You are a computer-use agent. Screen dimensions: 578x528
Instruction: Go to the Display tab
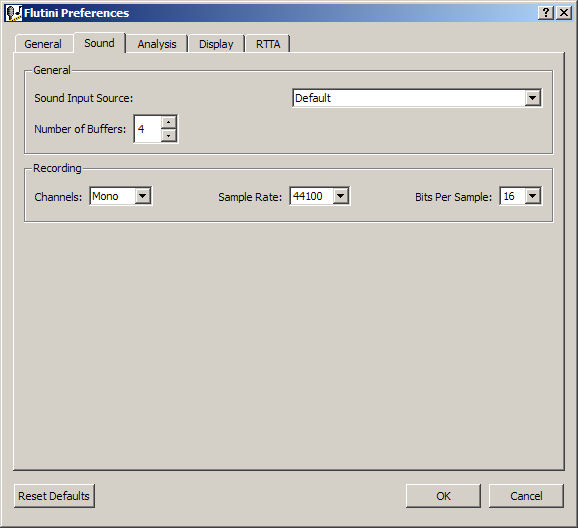[216, 44]
